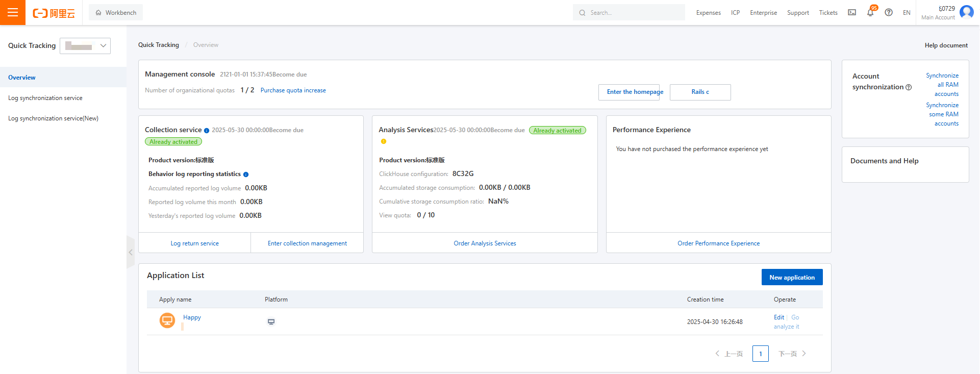
Task: Click Already activated badge beside Analysis Services
Action: coord(558,131)
